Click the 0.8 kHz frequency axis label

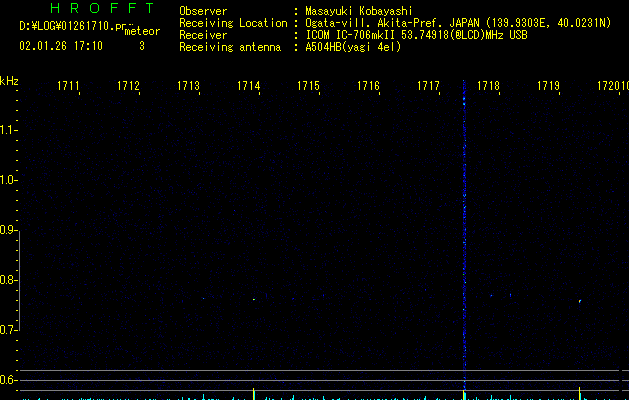pyautogui.click(x=8, y=280)
